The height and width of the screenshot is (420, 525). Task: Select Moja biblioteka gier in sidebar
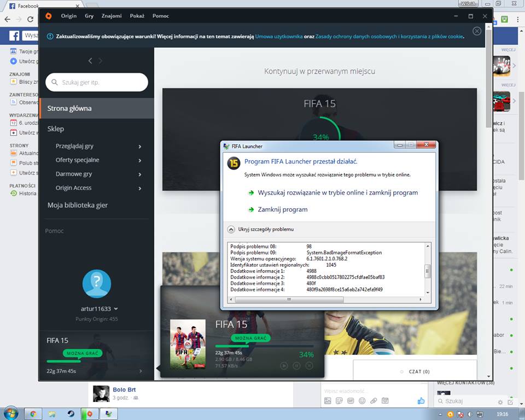(77, 205)
